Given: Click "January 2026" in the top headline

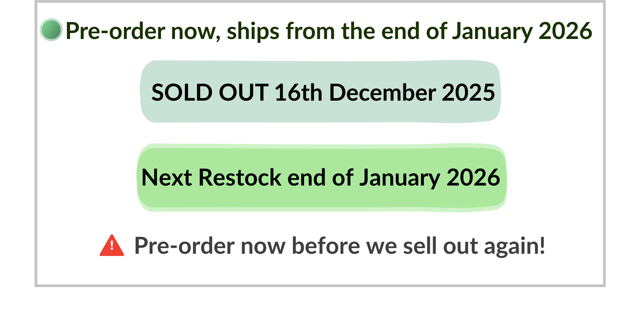Looking at the screenshot, I should click(x=522, y=31).
